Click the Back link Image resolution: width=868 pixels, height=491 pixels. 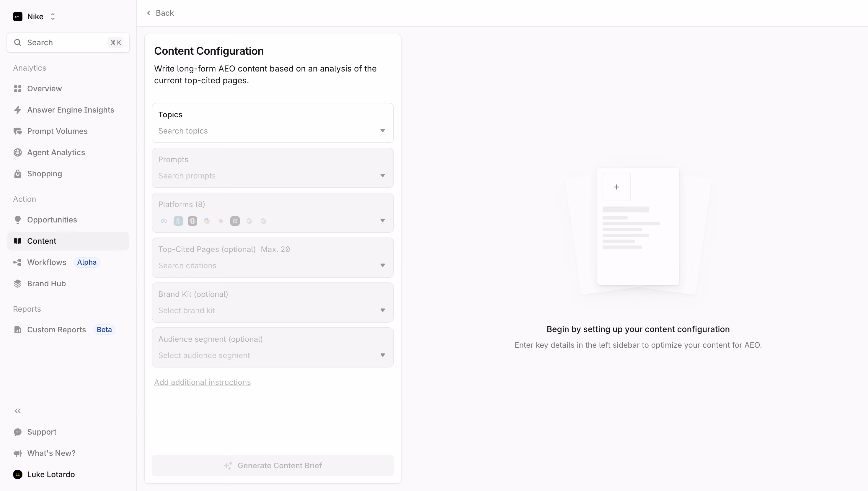pyautogui.click(x=160, y=13)
